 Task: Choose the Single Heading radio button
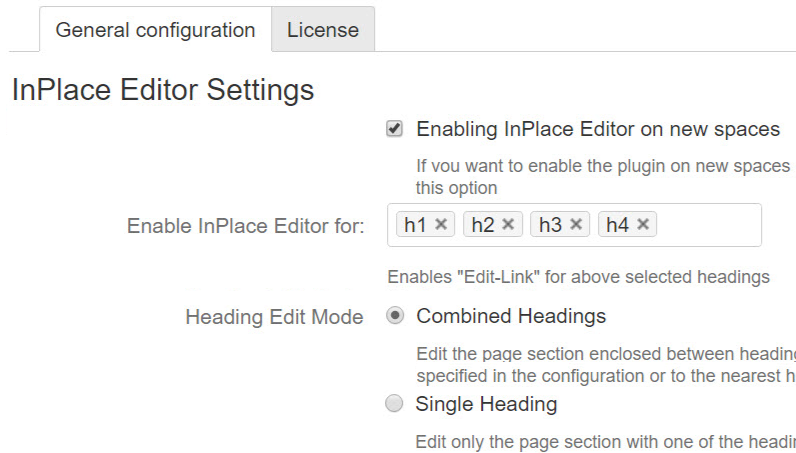395,404
